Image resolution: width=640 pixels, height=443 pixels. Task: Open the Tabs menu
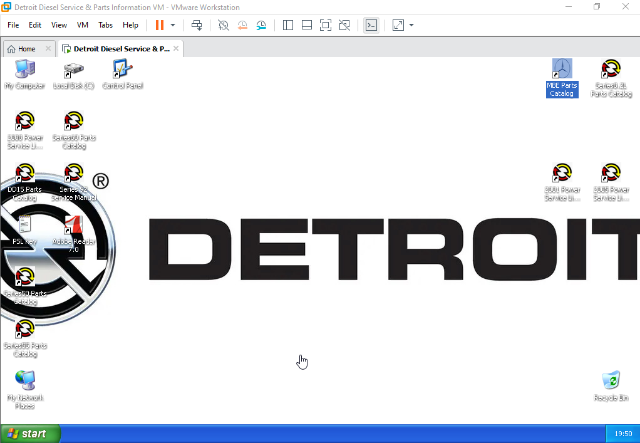105,25
